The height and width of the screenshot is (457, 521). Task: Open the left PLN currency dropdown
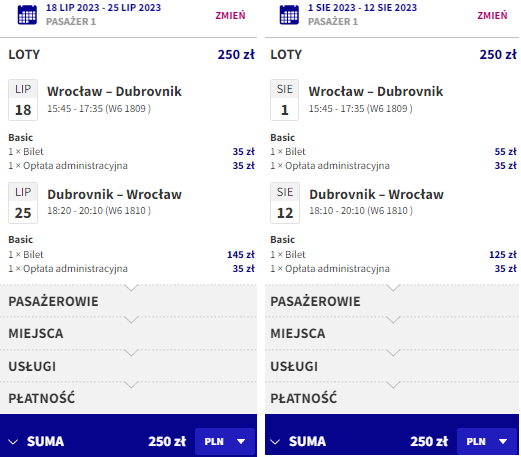(x=225, y=442)
